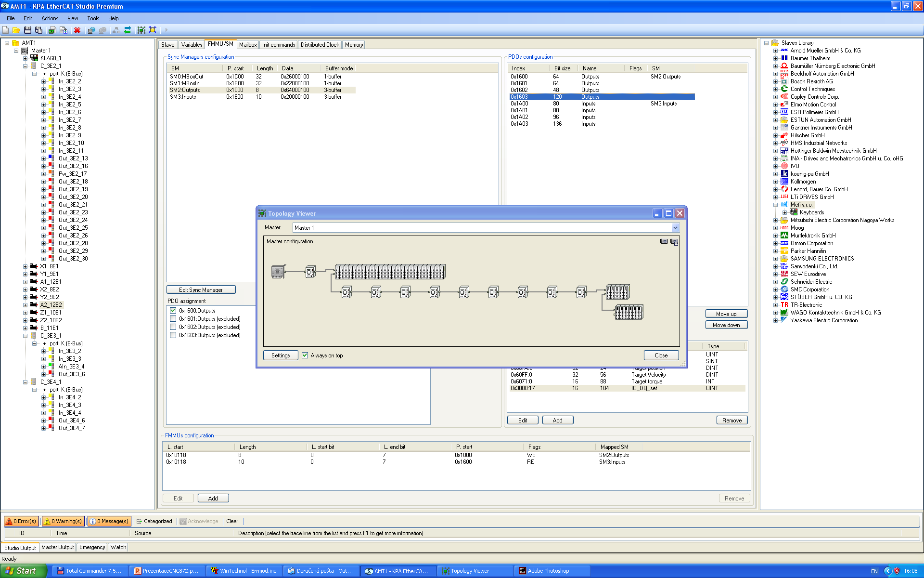924x578 pixels.
Task: Click the Save All double-floppy icon
Action: click(38, 30)
